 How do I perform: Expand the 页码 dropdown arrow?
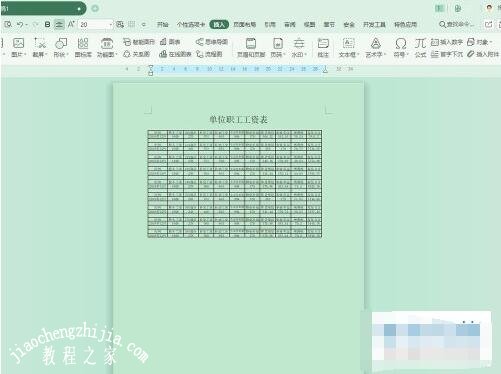click(284, 54)
